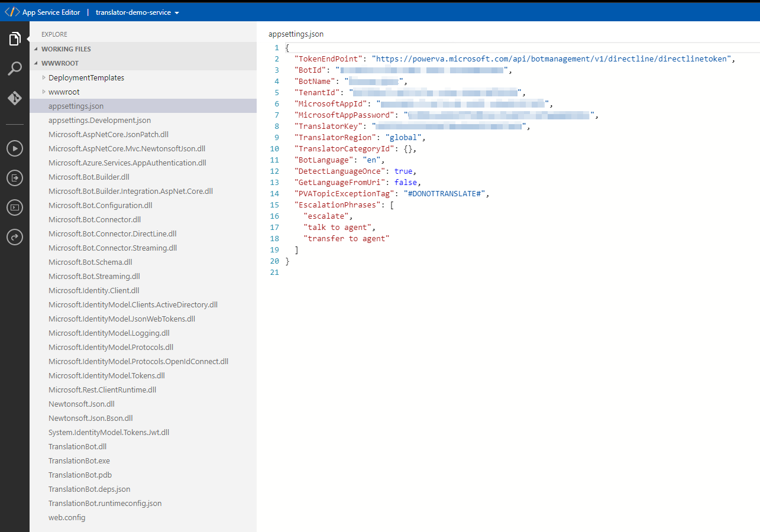Open the Search icon in the sidebar
Screen dimensions: 760x532
pos(15,69)
